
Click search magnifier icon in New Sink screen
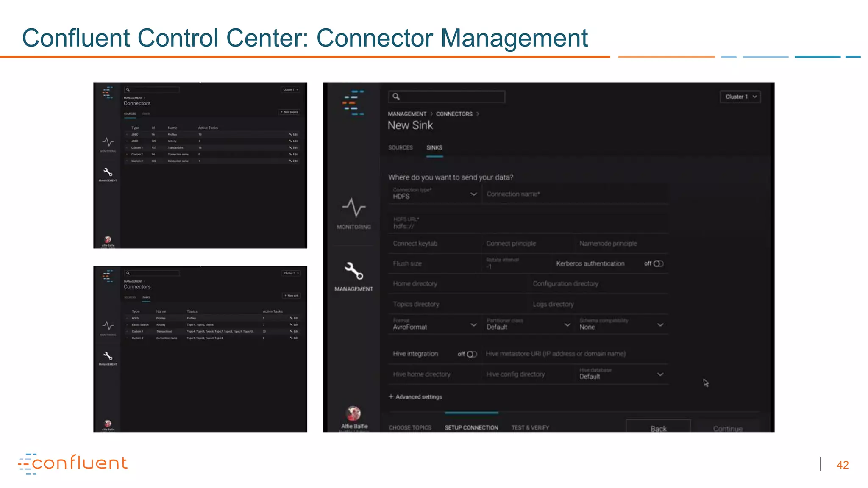(396, 97)
